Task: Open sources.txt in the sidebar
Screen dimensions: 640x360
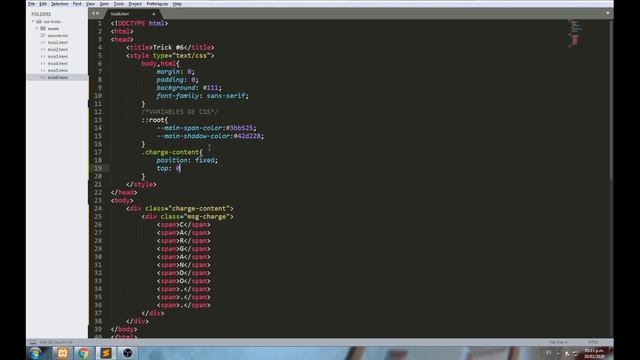Action: tap(58, 36)
